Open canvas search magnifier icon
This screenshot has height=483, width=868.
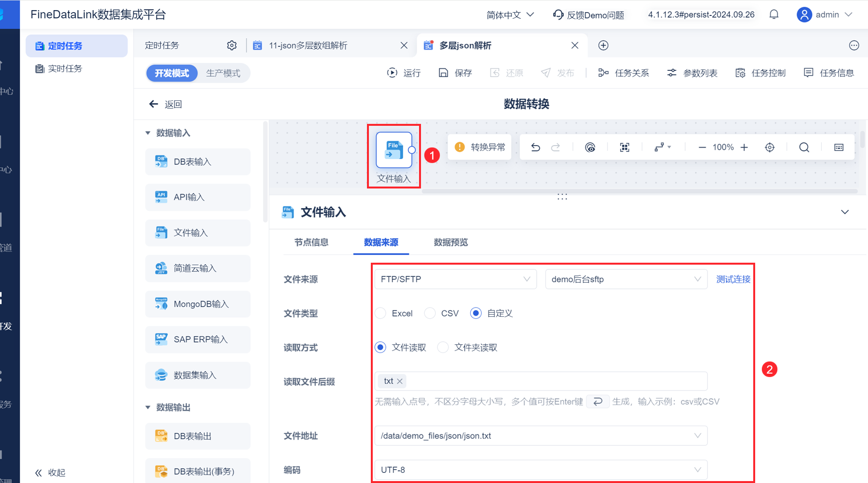804,147
